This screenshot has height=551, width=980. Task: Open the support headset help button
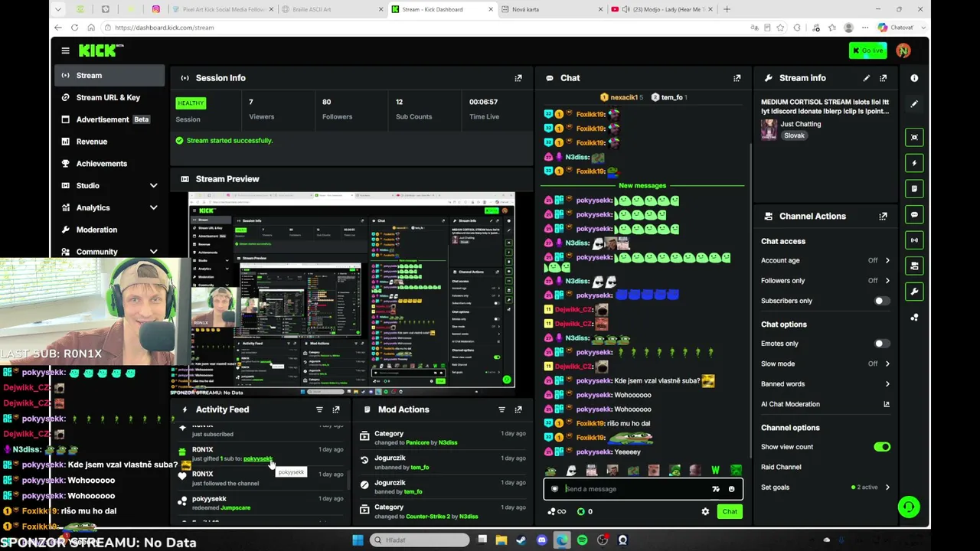pos(909,507)
